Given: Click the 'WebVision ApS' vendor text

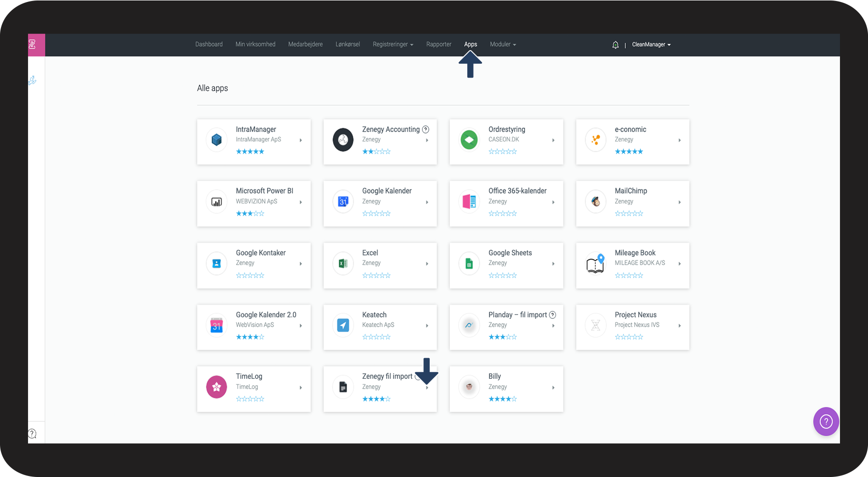Looking at the screenshot, I should (x=255, y=325).
